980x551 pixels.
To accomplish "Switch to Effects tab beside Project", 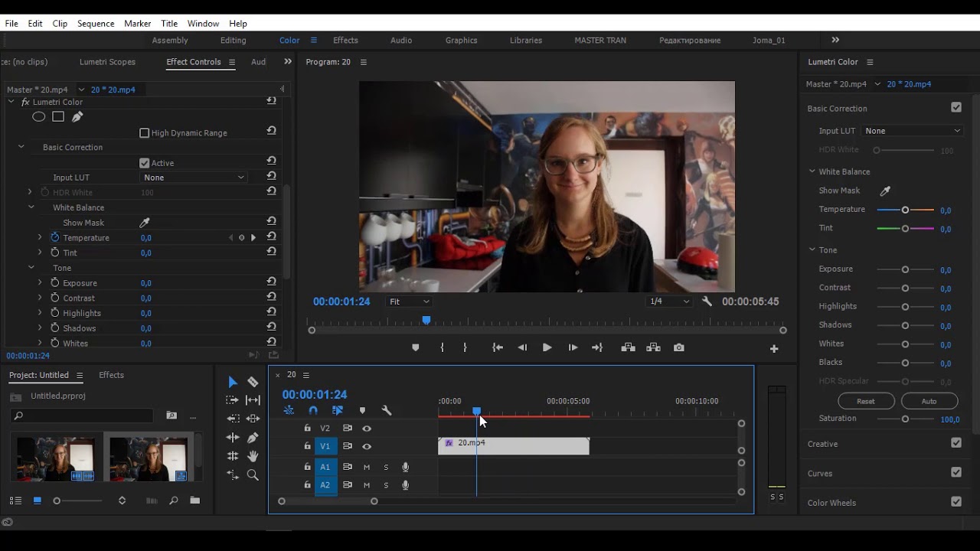I will tap(111, 375).
